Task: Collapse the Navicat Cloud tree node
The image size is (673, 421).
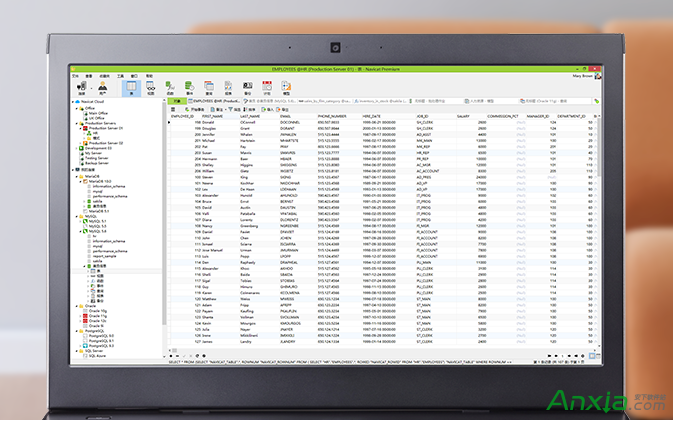Action: pos(73,102)
